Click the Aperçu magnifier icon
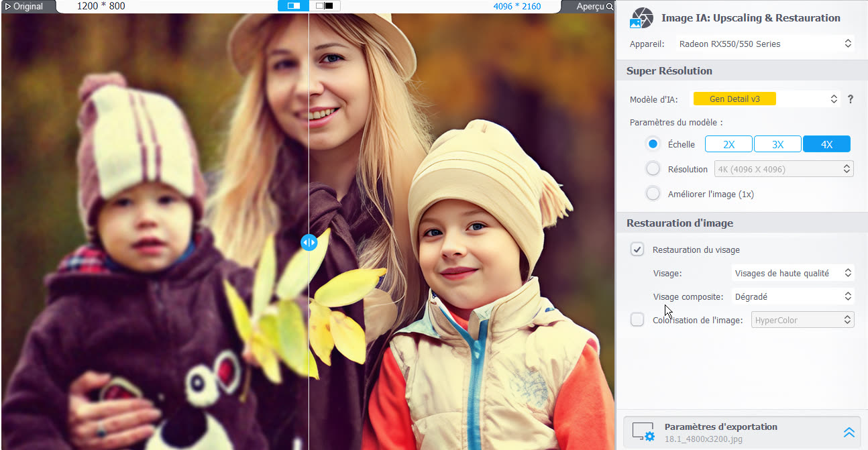Screen dimensions: 868x450 609,7
